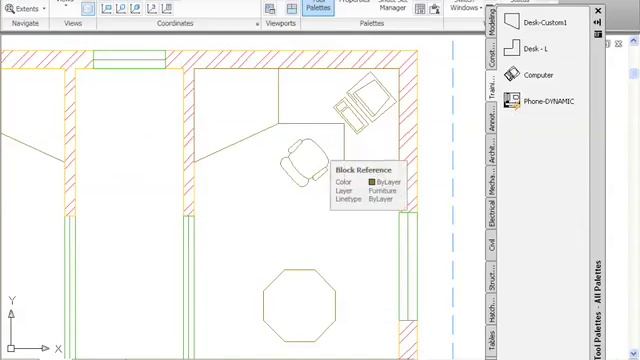Viewport: 640px width, 360px height.
Task: Switch to the Modeling palette tab
Action: pos(491,22)
